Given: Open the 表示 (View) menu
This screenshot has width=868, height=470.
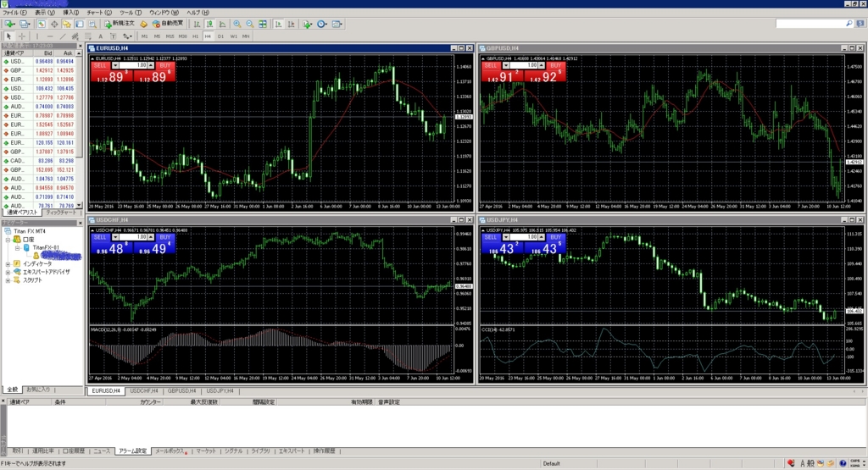Looking at the screenshot, I should click(x=45, y=12).
